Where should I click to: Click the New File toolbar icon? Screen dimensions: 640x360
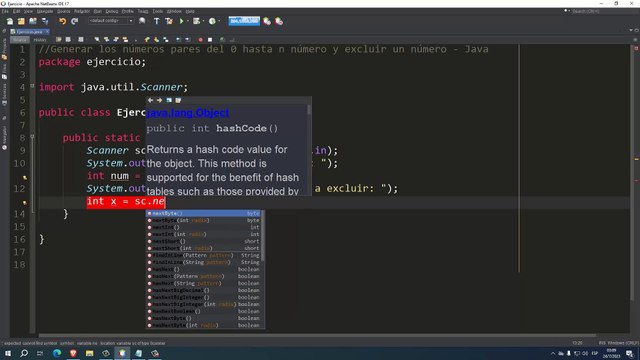(x=10, y=21)
